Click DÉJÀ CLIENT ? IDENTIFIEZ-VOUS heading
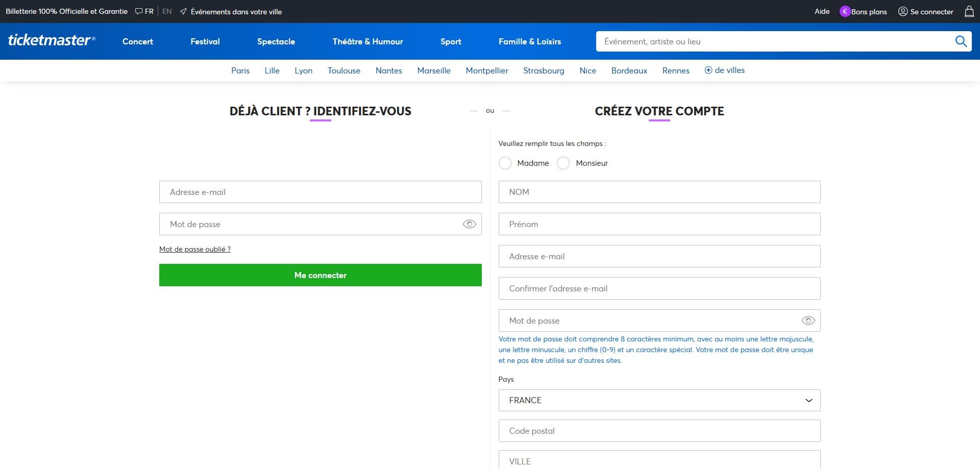The height and width of the screenshot is (469, 980). 321,111
